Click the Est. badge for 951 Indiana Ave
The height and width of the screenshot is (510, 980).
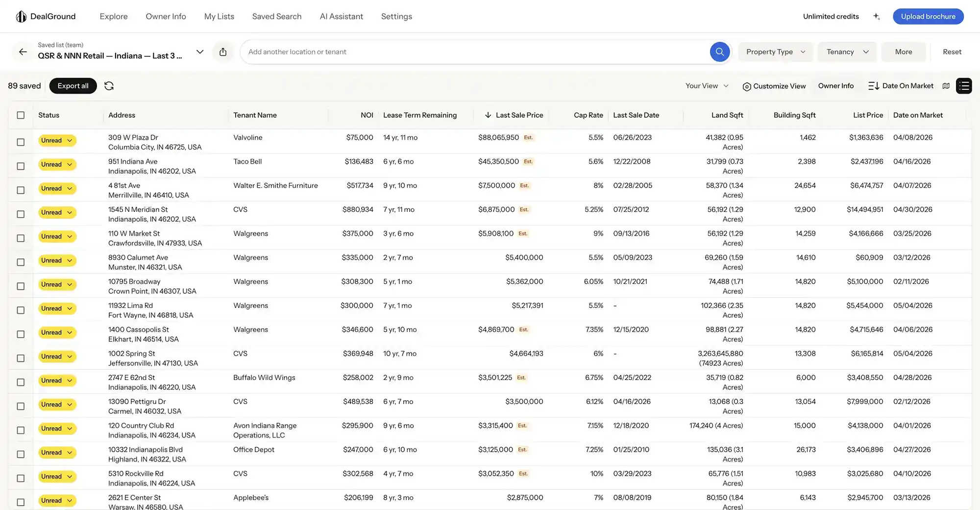pos(528,162)
